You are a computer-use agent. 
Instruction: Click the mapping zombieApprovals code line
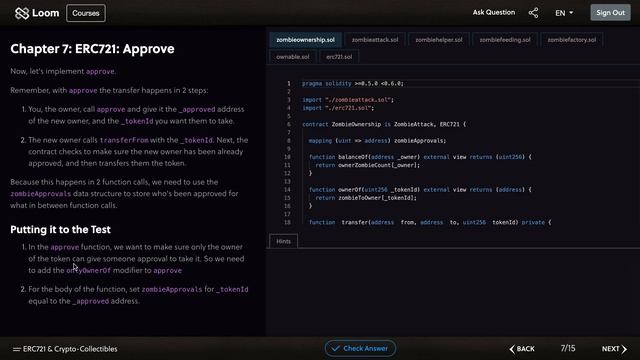coord(377,140)
